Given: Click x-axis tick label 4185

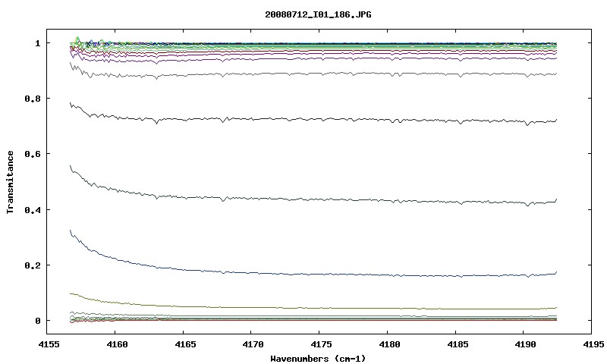Looking at the screenshot, I should coord(458,344).
